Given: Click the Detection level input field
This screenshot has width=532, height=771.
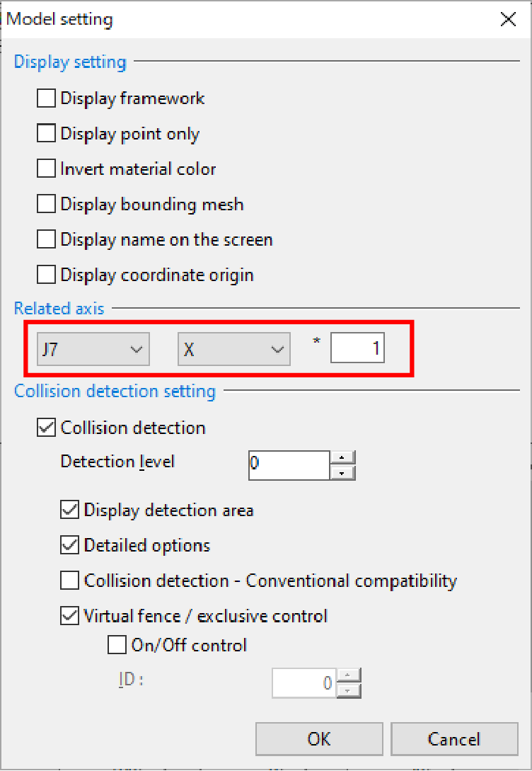Looking at the screenshot, I should [x=289, y=464].
